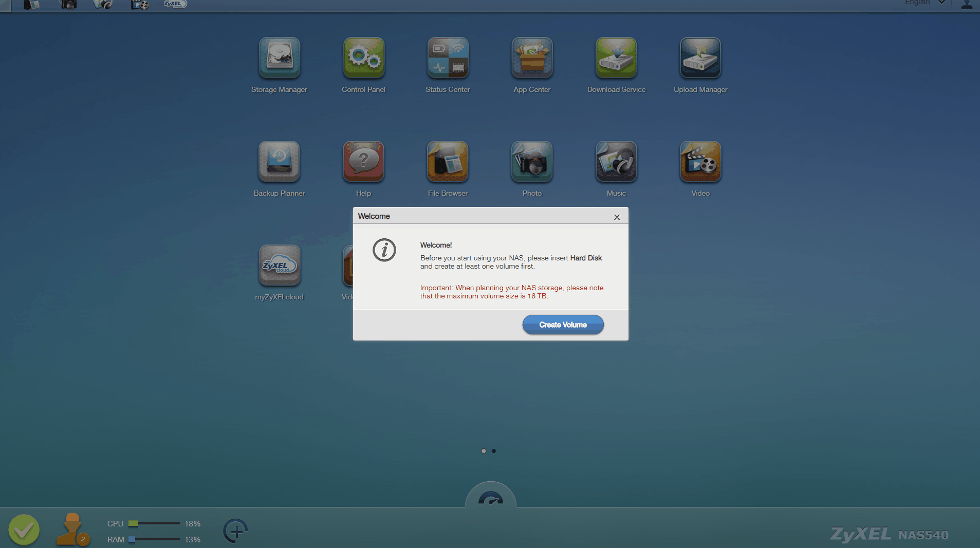This screenshot has width=980, height=548.
Task: Open Backup Planner
Action: [279, 162]
